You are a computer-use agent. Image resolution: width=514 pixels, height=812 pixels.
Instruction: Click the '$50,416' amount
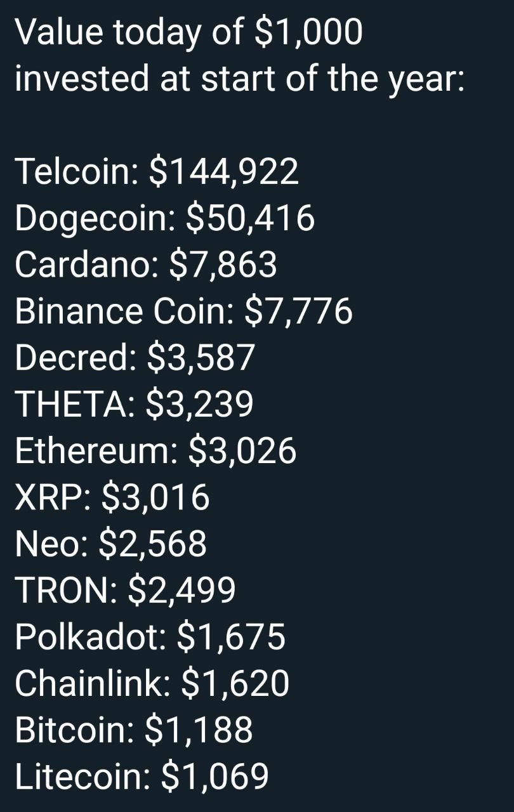(x=251, y=219)
